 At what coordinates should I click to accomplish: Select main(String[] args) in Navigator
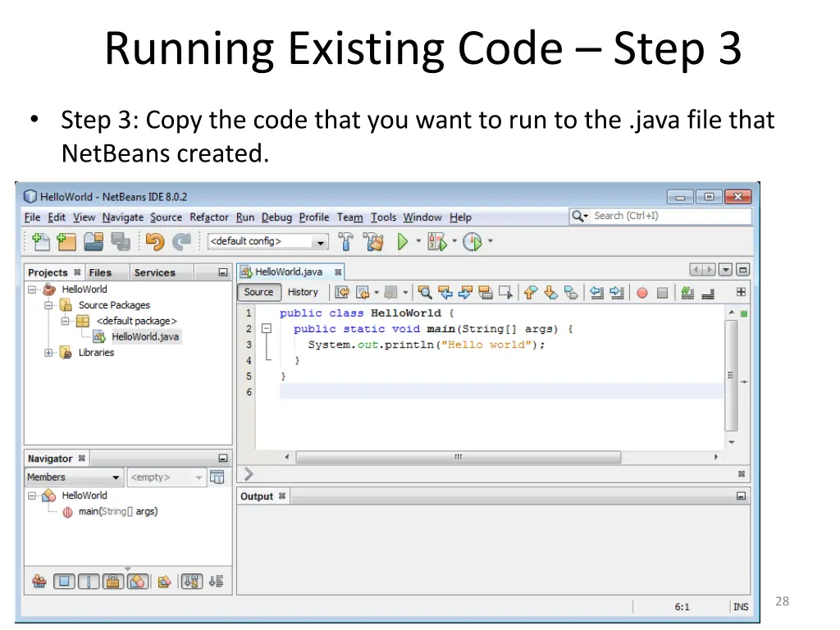[x=118, y=512]
